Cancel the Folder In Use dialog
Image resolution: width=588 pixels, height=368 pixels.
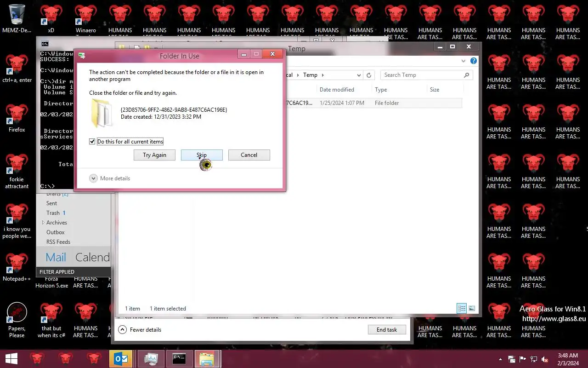pos(249,155)
